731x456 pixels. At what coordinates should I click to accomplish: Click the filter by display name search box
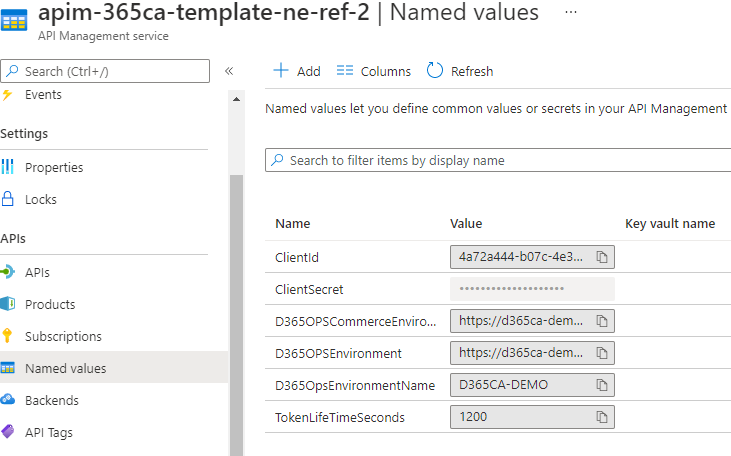[498, 160]
